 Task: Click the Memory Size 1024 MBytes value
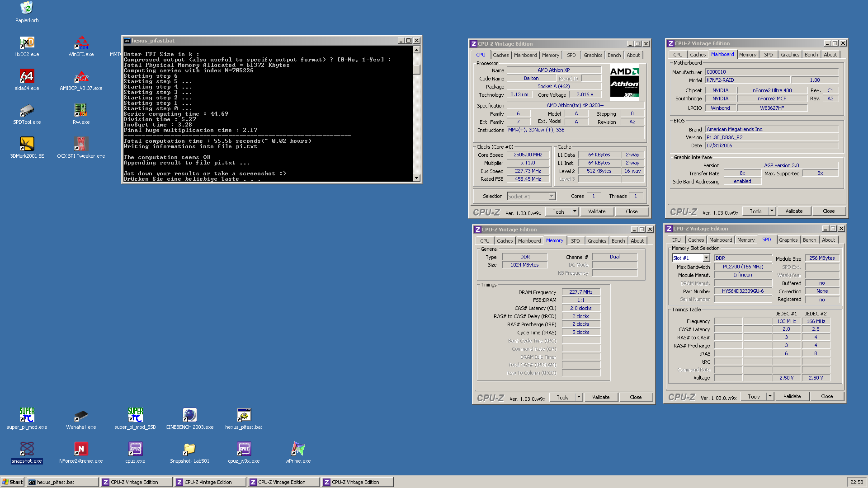524,265
